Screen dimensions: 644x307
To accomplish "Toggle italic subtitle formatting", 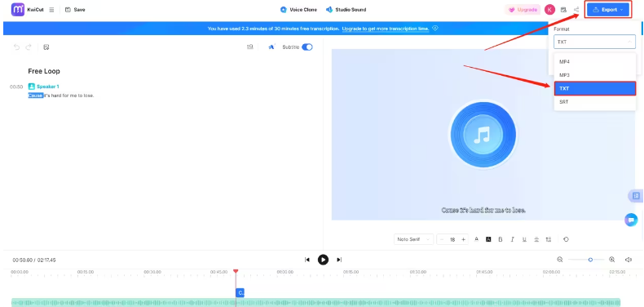I will (x=512, y=239).
